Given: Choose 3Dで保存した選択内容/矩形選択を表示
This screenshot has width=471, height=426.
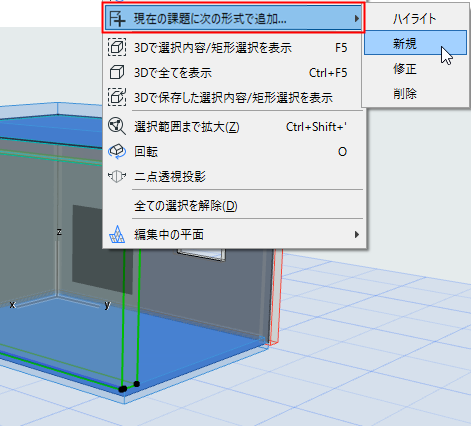Looking at the screenshot, I should [x=233, y=97].
